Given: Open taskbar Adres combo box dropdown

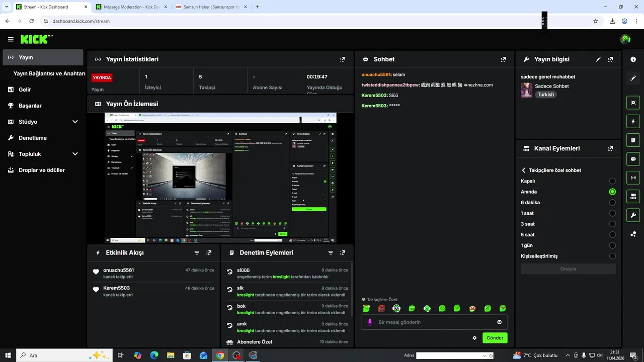Looking at the screenshot, I should tap(485, 355).
